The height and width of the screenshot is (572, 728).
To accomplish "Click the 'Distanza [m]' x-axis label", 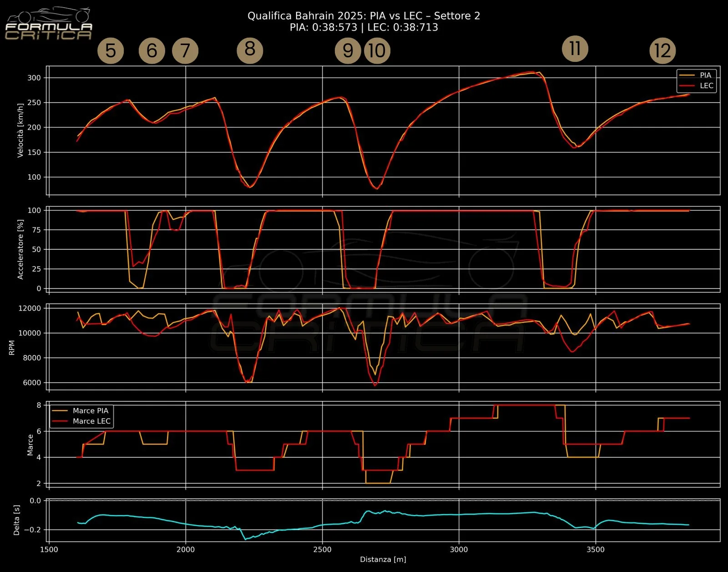I will point(383,559).
